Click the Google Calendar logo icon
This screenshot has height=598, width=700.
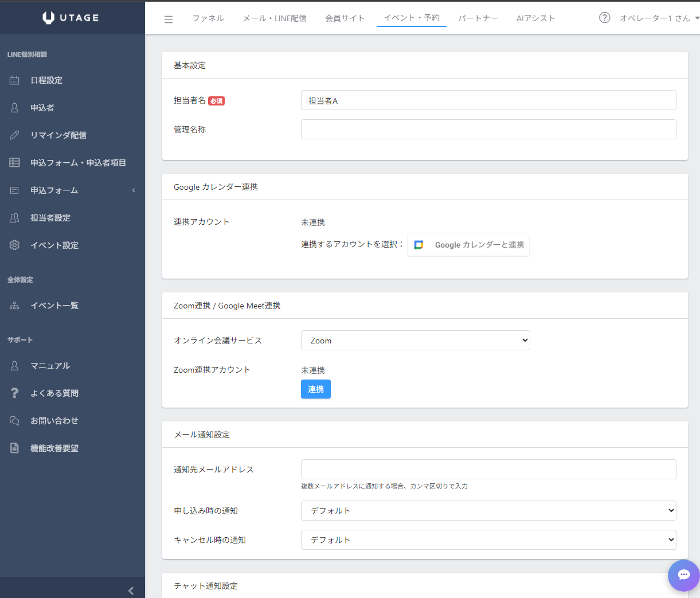pos(419,245)
